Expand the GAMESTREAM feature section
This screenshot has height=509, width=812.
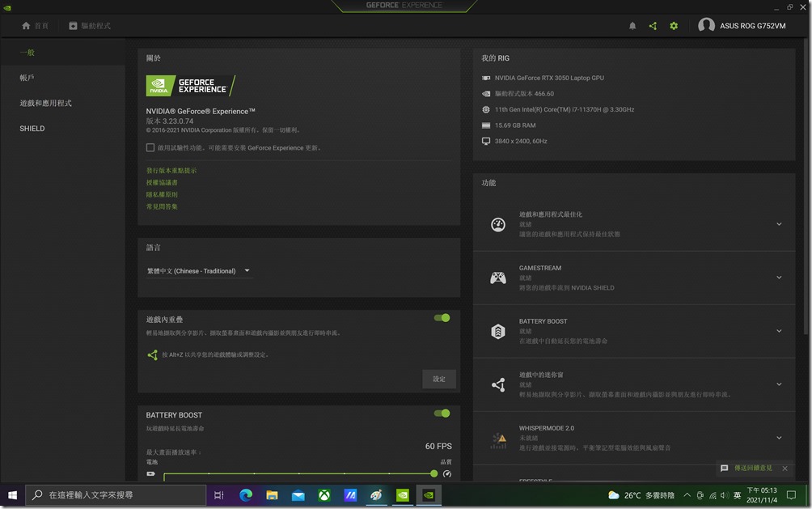coord(779,277)
